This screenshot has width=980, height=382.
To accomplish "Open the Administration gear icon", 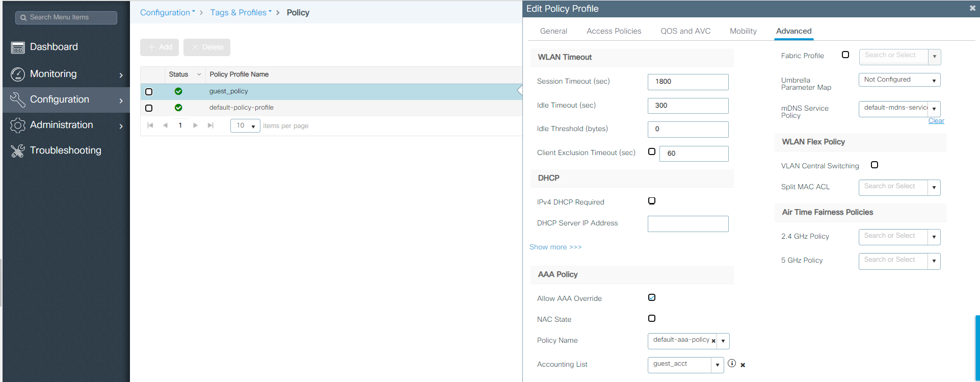I will [x=18, y=125].
